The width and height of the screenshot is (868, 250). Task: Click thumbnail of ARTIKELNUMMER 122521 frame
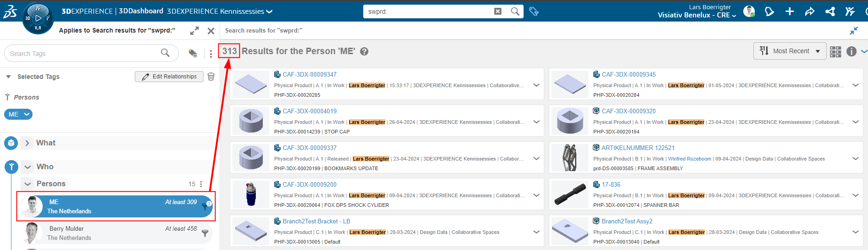[x=569, y=157]
